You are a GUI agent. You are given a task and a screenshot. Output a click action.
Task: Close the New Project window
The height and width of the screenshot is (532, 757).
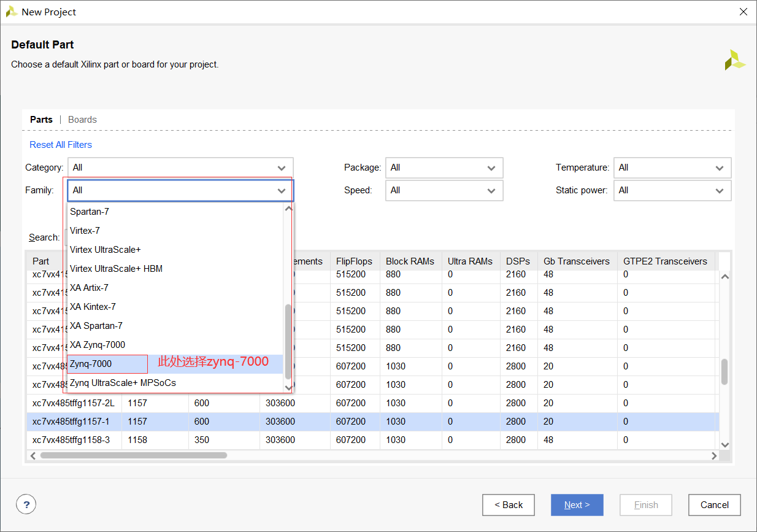743,12
